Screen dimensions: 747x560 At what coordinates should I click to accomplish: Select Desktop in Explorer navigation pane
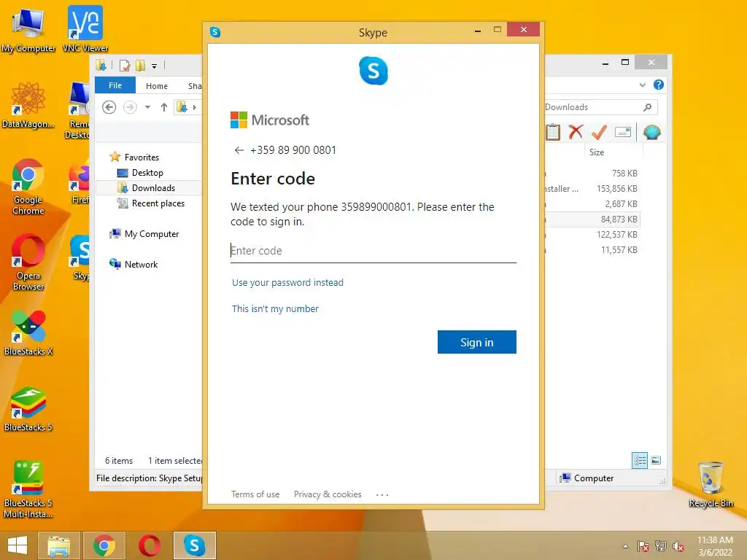click(147, 172)
